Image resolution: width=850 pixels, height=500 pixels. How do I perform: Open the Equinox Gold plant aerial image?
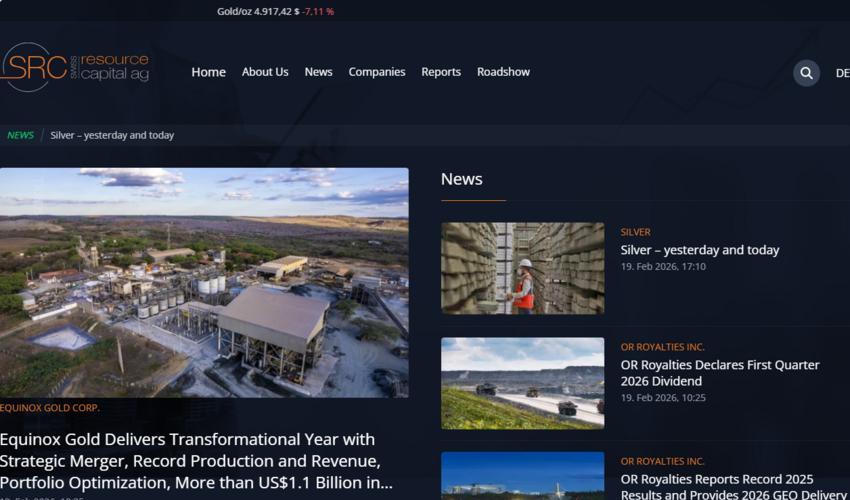[204, 283]
